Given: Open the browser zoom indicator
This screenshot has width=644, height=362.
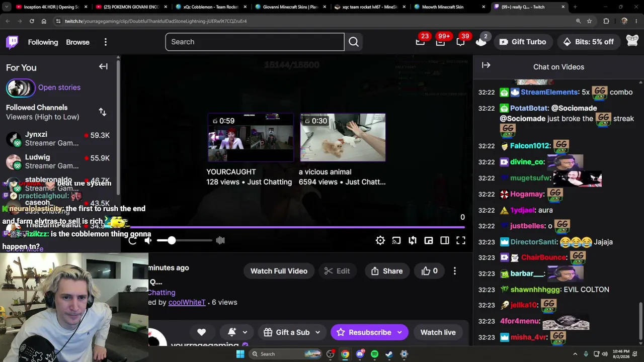Looking at the screenshot, I should [x=578, y=21].
